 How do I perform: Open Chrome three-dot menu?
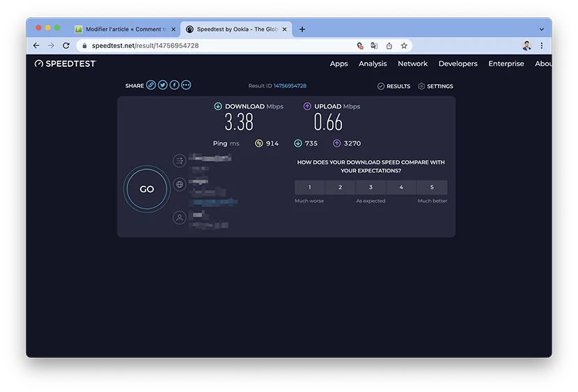pos(542,46)
